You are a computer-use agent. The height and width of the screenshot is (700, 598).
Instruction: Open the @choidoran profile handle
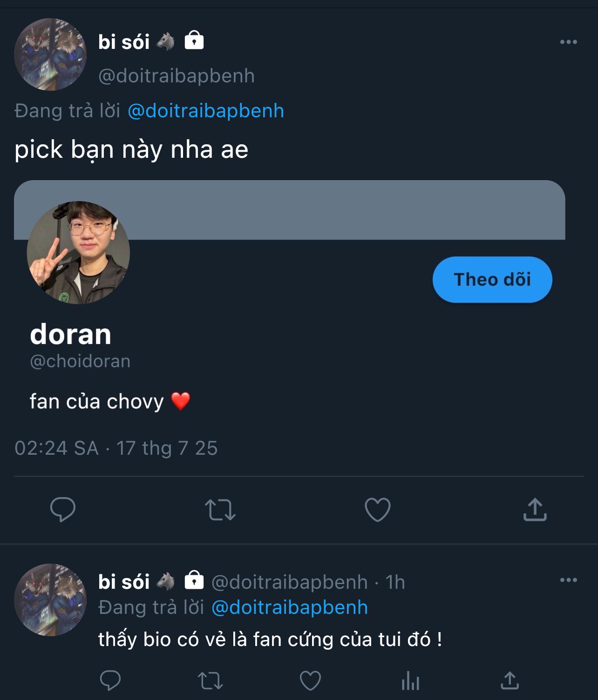80,361
